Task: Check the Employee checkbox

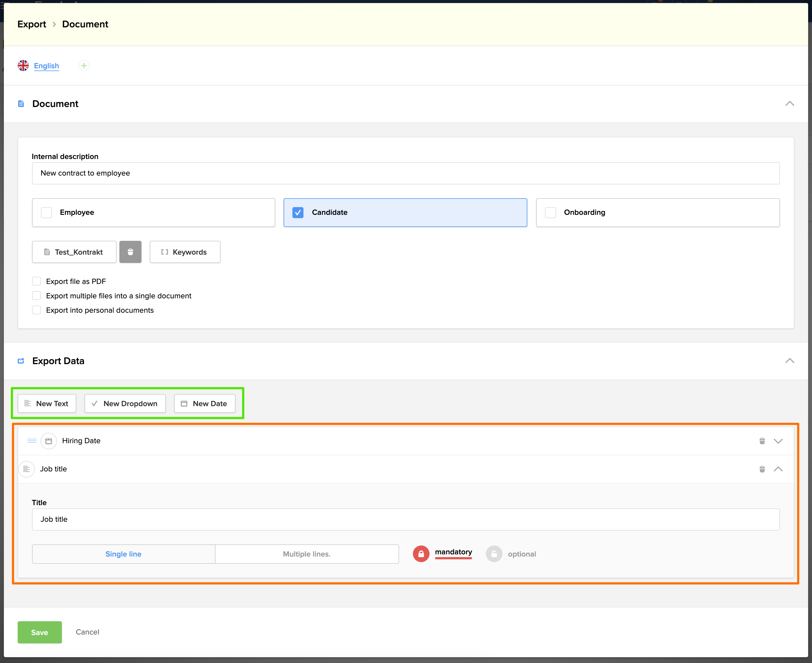Action: coord(47,213)
